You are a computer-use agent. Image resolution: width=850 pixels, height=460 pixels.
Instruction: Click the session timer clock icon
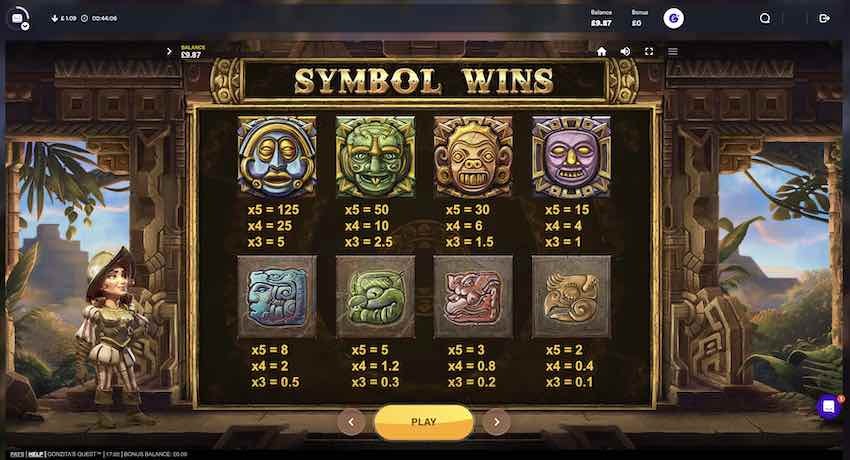click(x=85, y=18)
